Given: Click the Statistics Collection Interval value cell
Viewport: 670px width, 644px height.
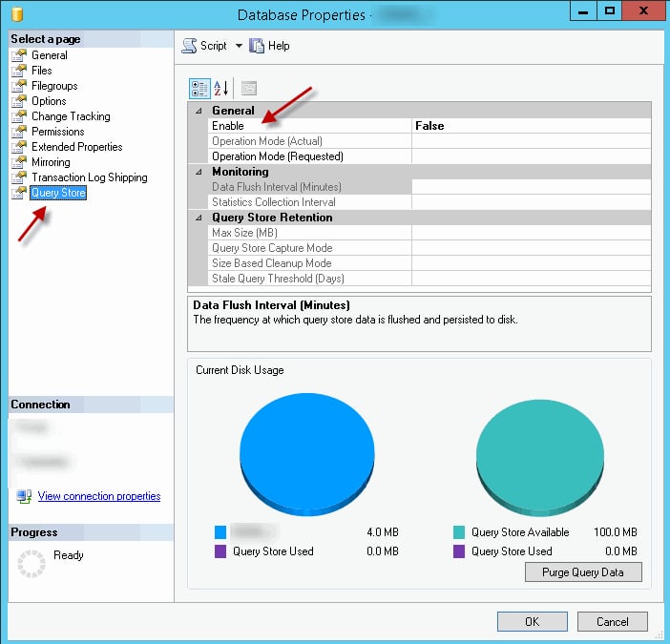Looking at the screenshot, I should click(531, 202).
